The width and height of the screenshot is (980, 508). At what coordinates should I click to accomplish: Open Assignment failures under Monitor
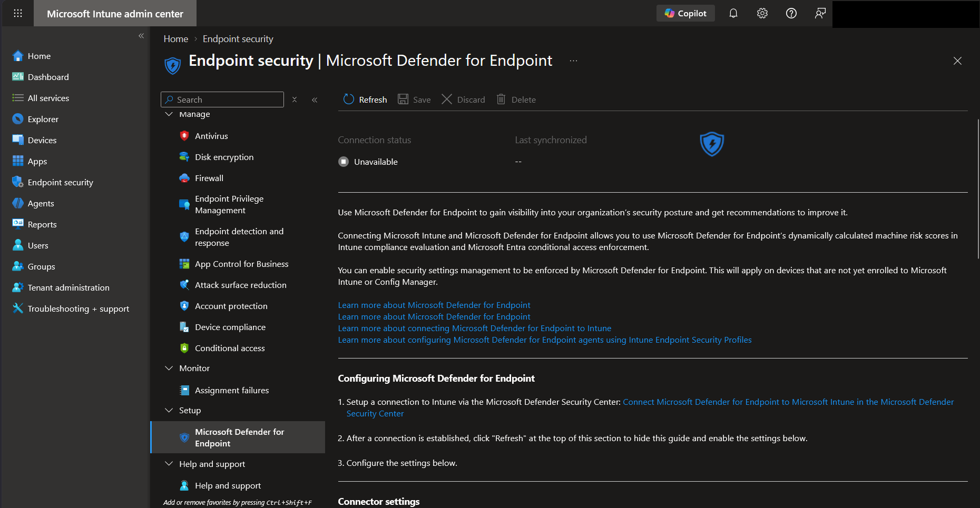coord(232,390)
